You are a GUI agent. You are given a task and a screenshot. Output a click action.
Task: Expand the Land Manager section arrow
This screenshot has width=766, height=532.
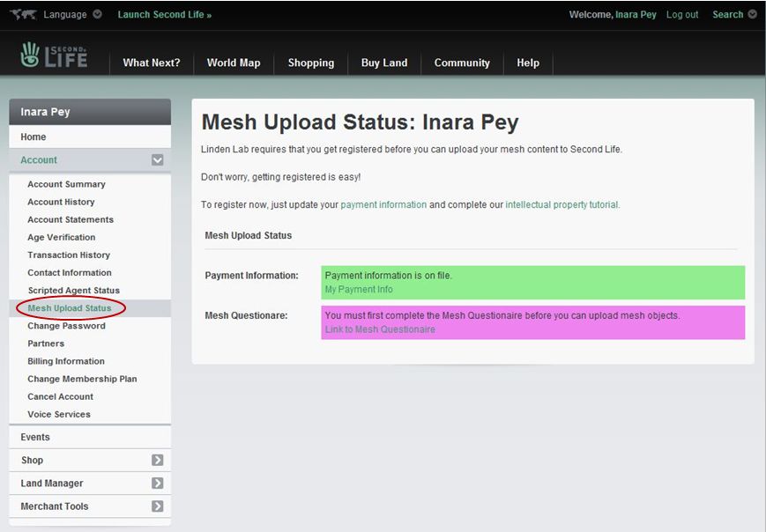coord(157,483)
